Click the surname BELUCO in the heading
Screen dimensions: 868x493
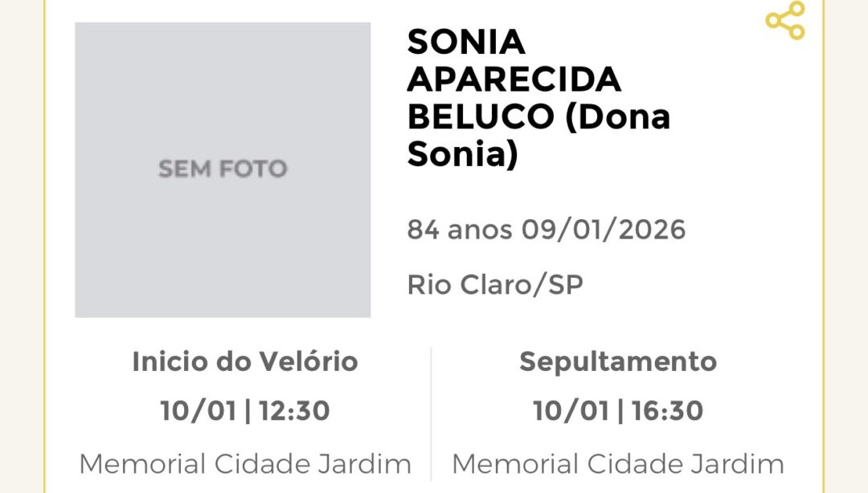click(x=480, y=117)
